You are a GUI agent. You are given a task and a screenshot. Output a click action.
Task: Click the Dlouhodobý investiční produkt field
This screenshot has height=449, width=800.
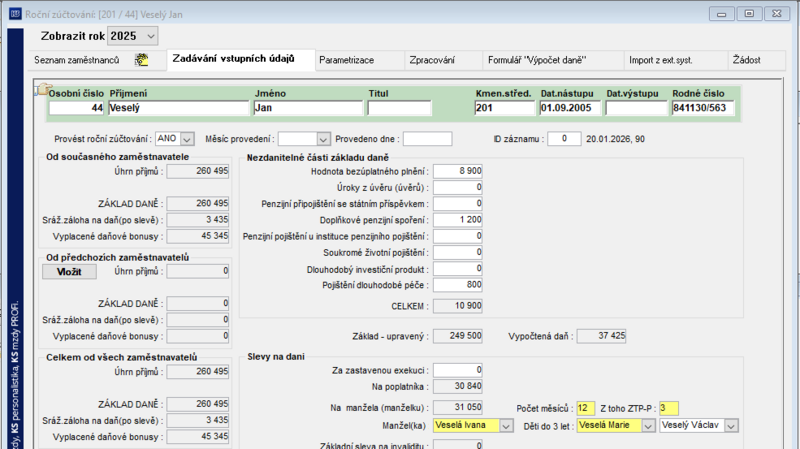[458, 269]
